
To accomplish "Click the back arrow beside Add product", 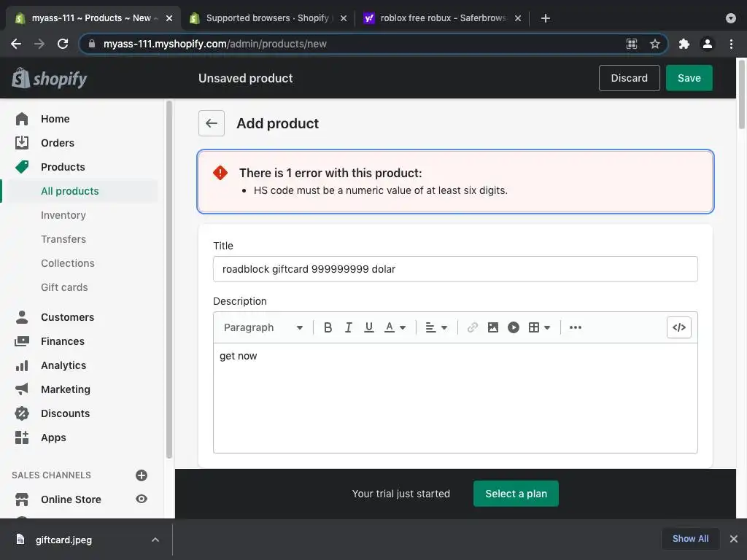I will 212,123.
